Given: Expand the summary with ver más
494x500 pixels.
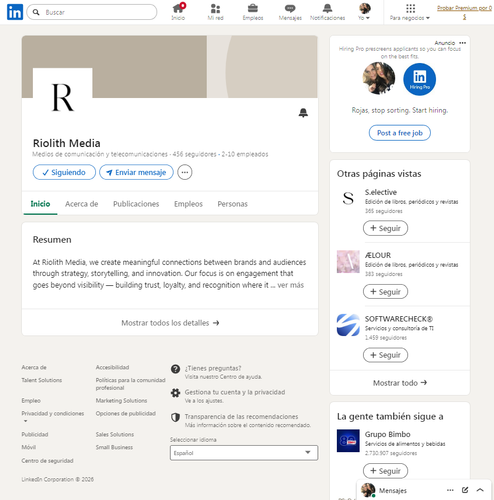Looking at the screenshot, I should pyautogui.click(x=291, y=285).
